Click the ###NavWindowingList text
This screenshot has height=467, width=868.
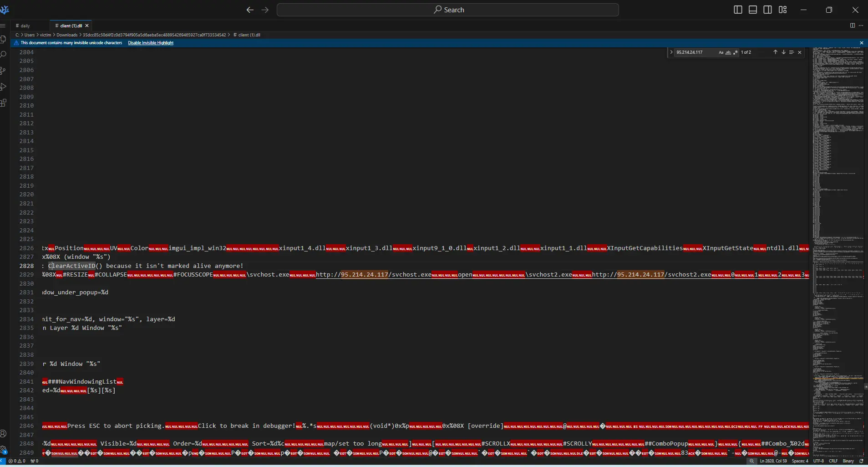click(x=82, y=382)
